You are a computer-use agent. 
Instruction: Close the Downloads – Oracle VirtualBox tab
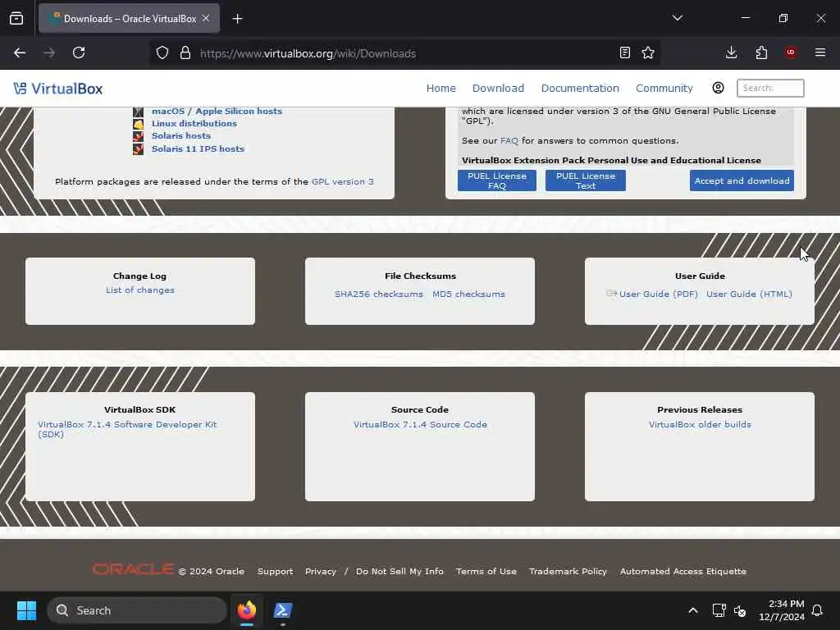click(x=206, y=18)
